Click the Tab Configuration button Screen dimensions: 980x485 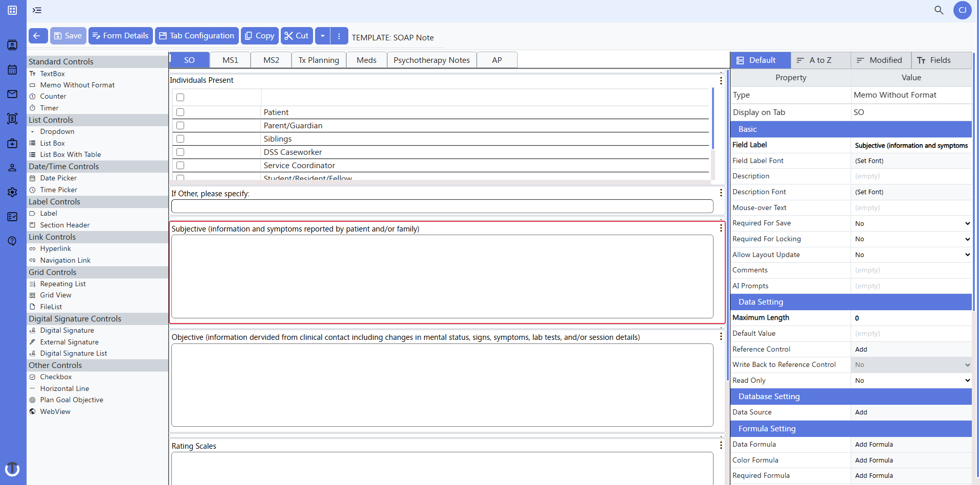(x=196, y=36)
